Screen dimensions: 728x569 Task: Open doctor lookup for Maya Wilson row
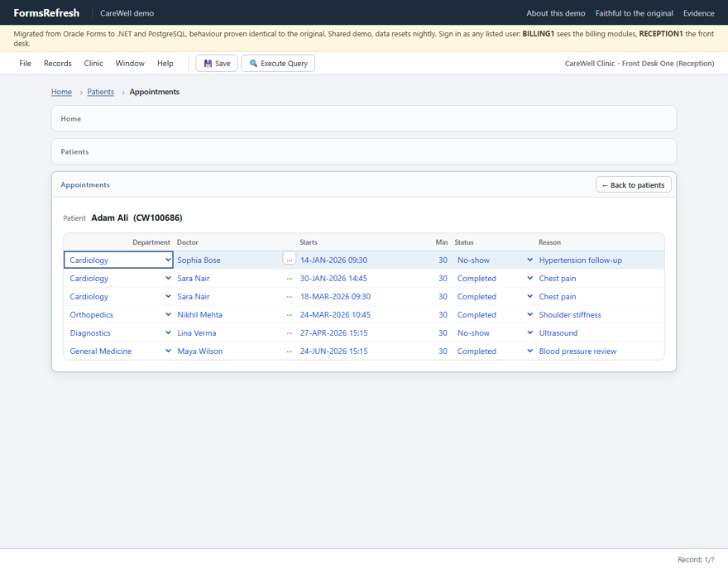(290, 351)
